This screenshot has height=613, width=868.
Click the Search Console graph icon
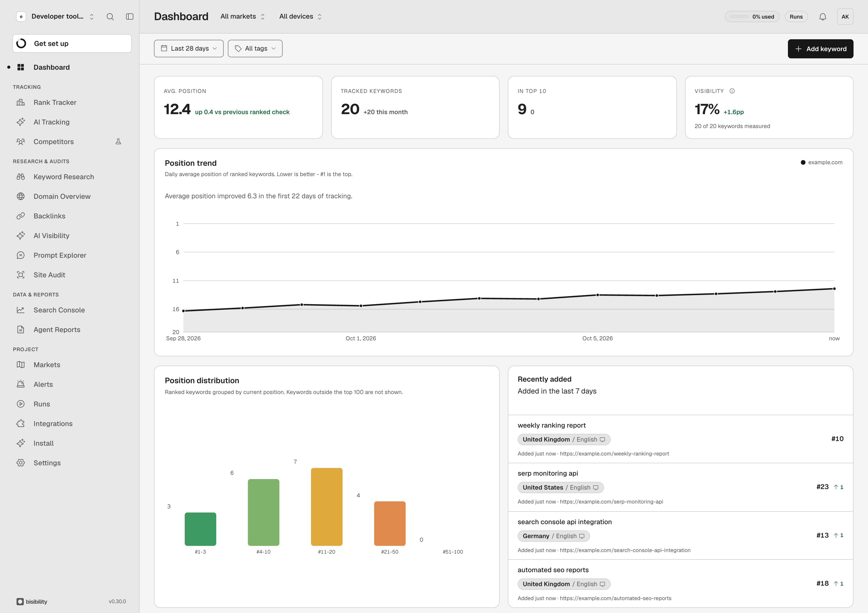[x=21, y=310]
